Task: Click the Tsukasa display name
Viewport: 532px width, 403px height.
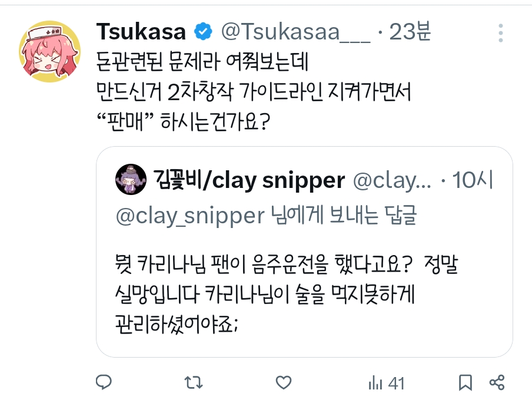Action: (141, 32)
